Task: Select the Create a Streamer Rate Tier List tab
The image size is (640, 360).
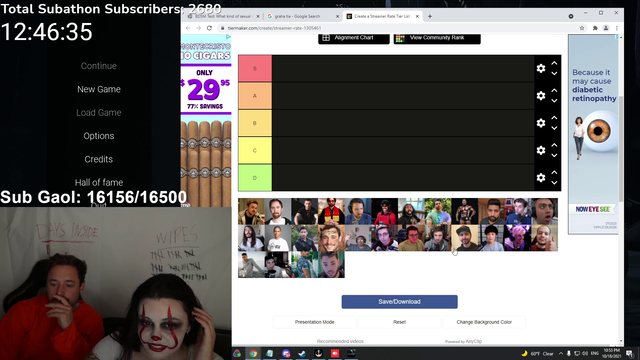Action: point(382,16)
